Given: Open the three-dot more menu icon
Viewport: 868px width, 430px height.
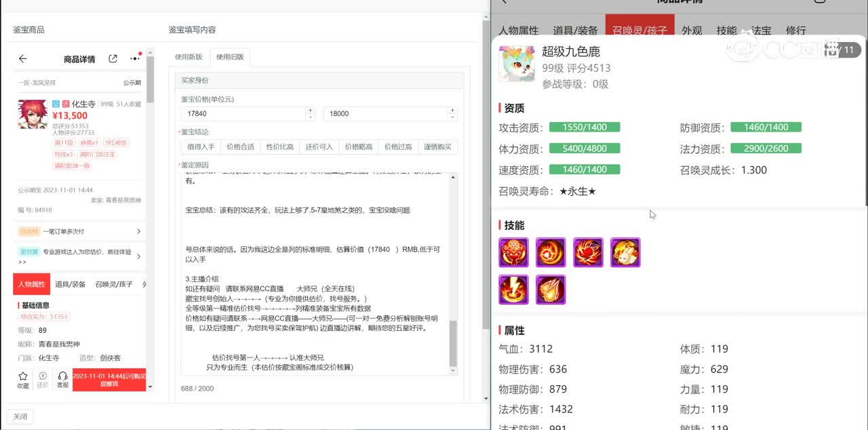Looking at the screenshot, I should (136, 58).
